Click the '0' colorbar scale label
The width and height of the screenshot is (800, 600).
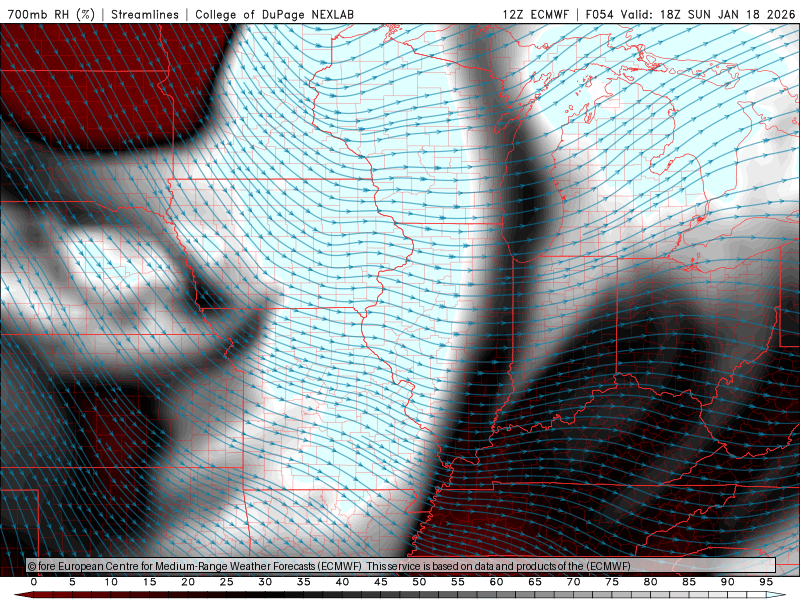coord(34,582)
